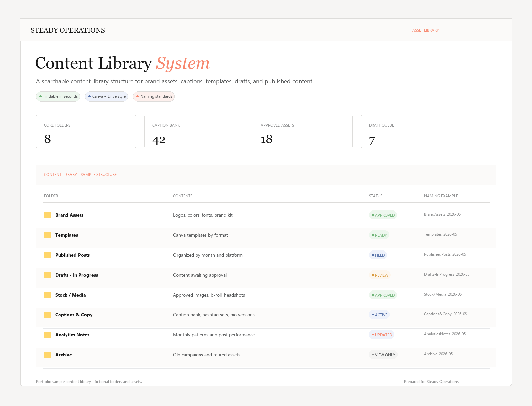Click the ACTIVE status badge
The height and width of the screenshot is (406, 532).
[379, 315]
